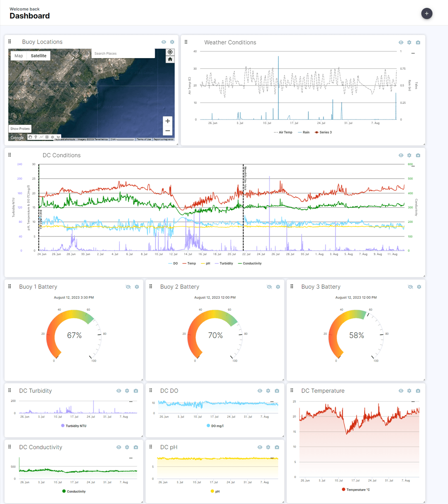This screenshot has width=448, height=504.
Task: Toggle the crossed-out eye on Buoy 2 Battery
Action: [x=269, y=287]
